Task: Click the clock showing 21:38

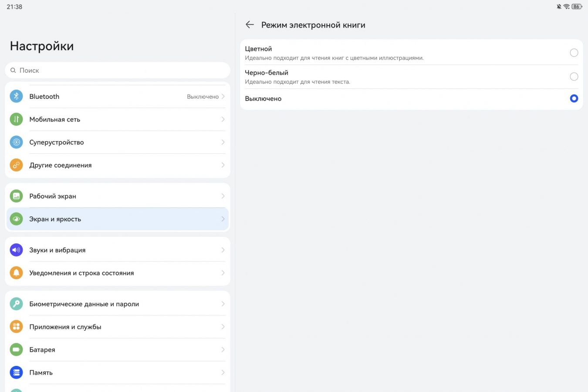Action: [x=14, y=7]
